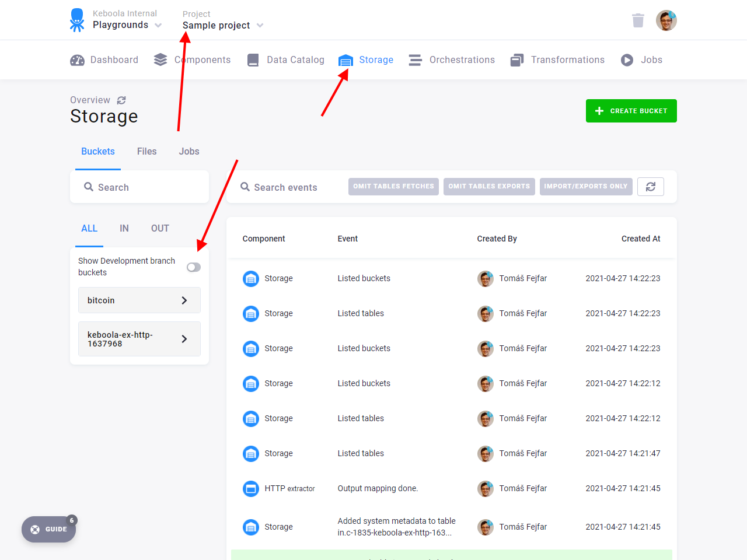Expand the keboola-ex-http-1637968 bucket

click(x=139, y=339)
